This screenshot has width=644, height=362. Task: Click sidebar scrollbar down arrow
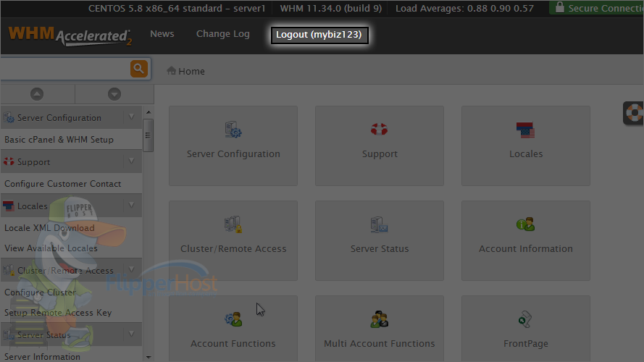149,358
